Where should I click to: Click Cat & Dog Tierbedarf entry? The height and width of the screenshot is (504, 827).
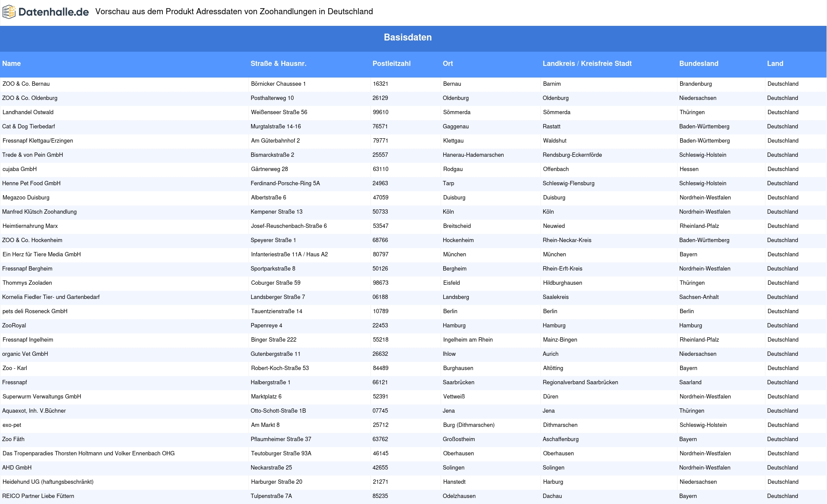(28, 127)
